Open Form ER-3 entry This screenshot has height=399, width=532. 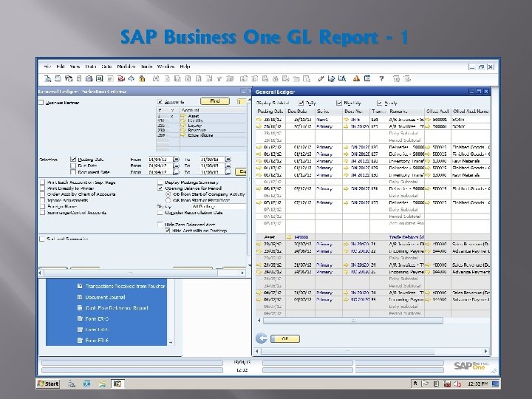click(x=97, y=318)
